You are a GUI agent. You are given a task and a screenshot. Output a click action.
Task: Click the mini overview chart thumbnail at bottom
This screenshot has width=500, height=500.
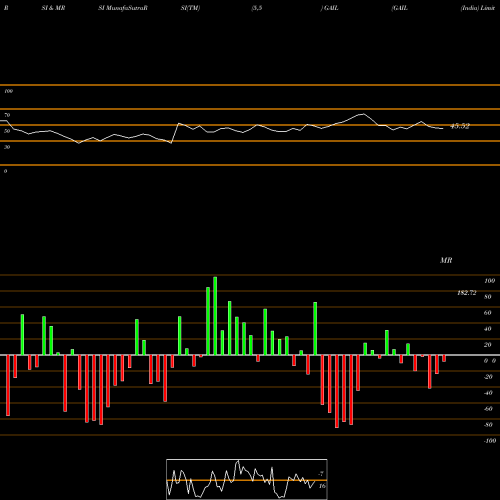click(x=247, y=479)
